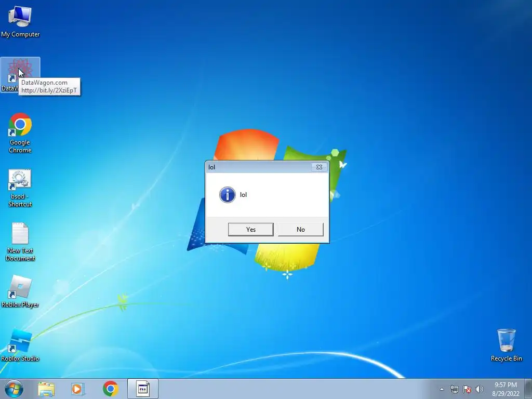Select the bsod - Shortcut icon
The image size is (532, 399).
(20, 188)
